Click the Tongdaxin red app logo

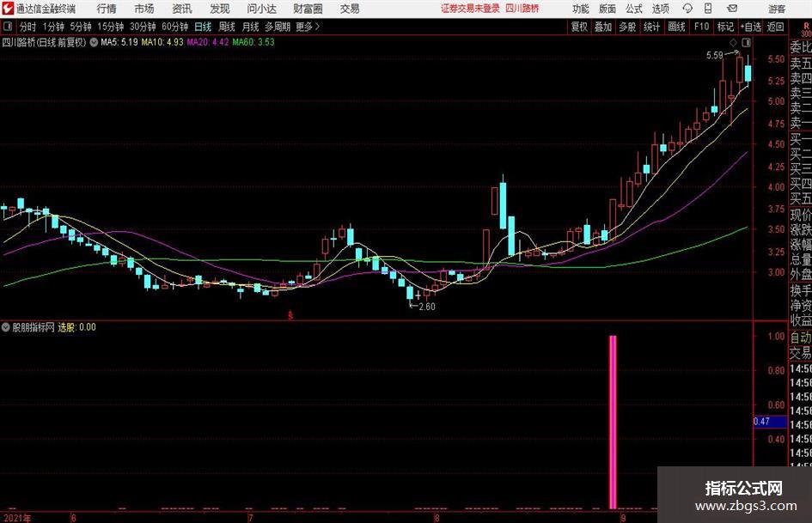pos(8,8)
